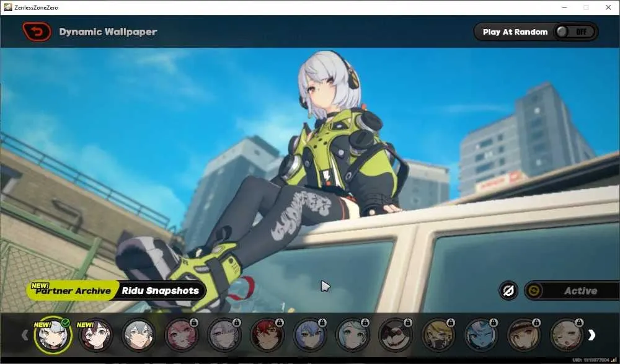Select the silver-haired avatar with green checkmark
The height and width of the screenshot is (364, 620).
tap(53, 335)
